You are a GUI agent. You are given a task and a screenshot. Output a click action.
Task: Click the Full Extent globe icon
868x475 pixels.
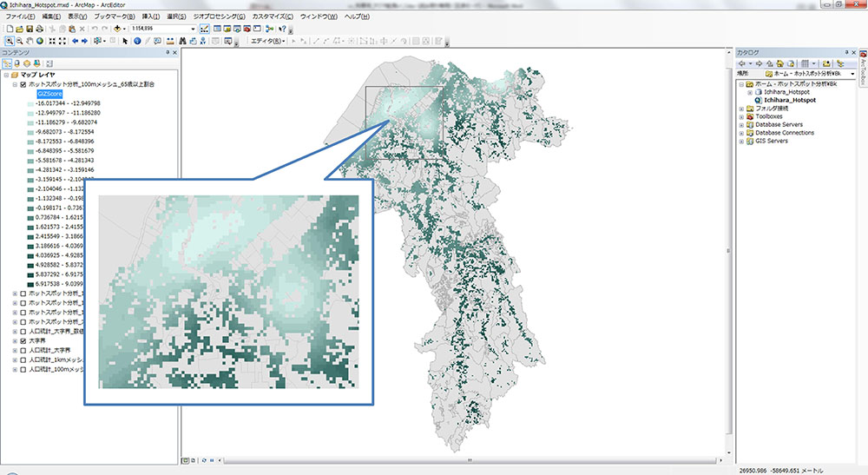click(39, 41)
